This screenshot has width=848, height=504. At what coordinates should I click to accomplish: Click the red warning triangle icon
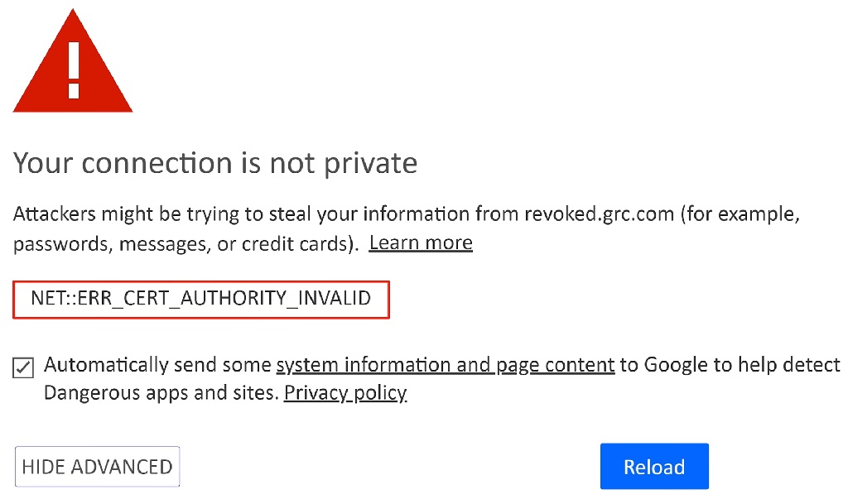coord(73,61)
